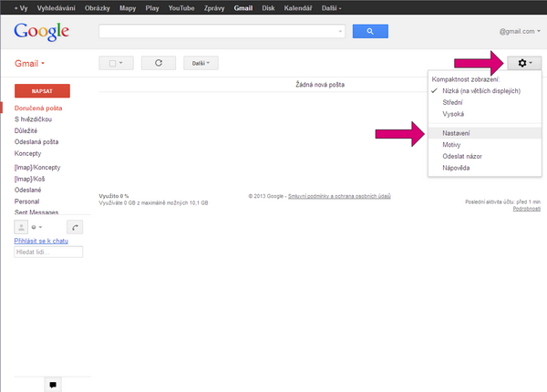Open Odeslaná pošta folder
The image size is (547, 392).
(x=36, y=142)
